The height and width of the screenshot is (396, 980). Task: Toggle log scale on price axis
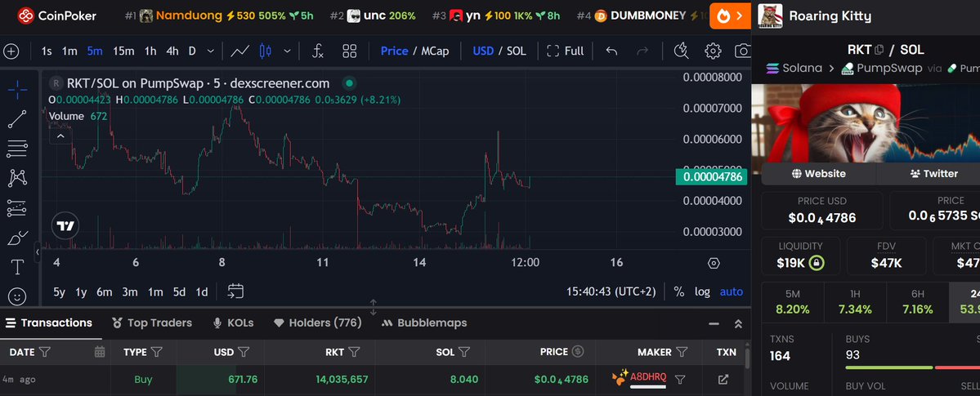[x=702, y=291]
